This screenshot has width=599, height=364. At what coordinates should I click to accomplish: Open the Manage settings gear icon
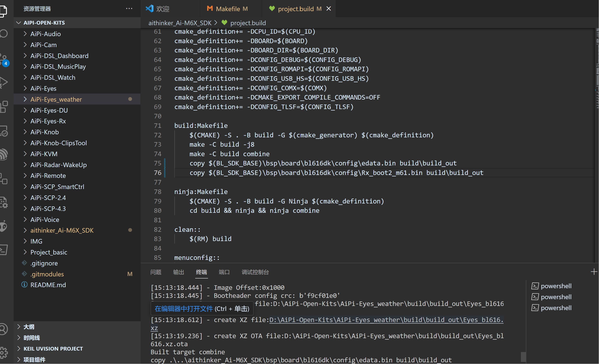pos(4,352)
